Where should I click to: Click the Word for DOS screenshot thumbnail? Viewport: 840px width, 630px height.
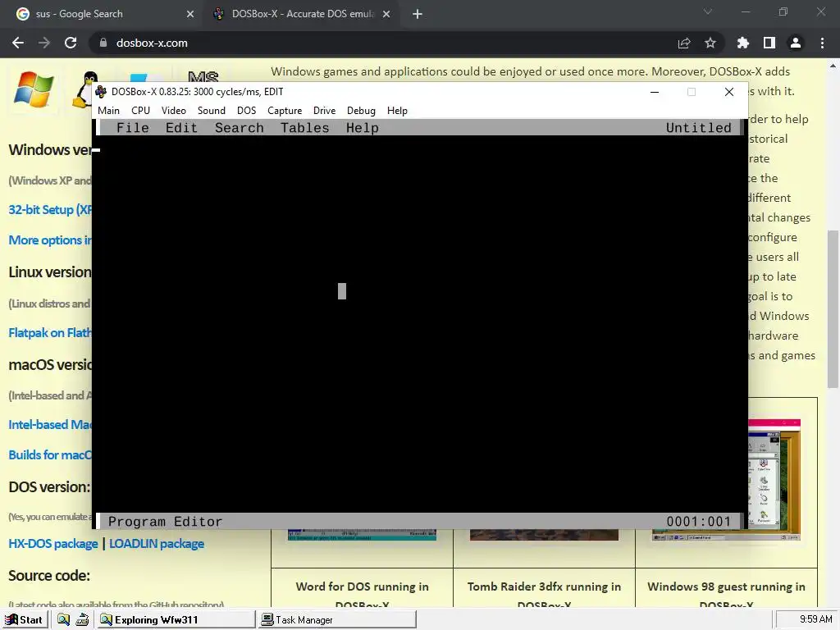pyautogui.click(x=362, y=535)
